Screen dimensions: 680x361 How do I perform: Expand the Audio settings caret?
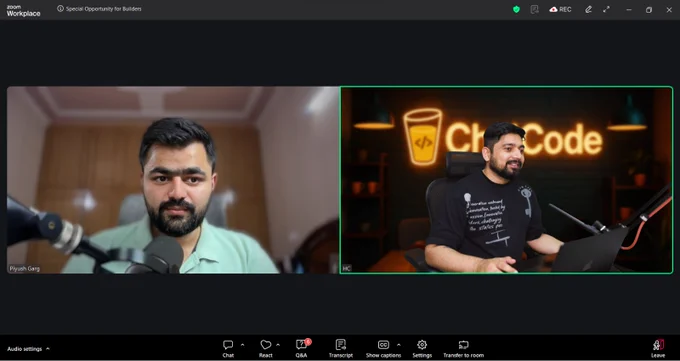48,349
